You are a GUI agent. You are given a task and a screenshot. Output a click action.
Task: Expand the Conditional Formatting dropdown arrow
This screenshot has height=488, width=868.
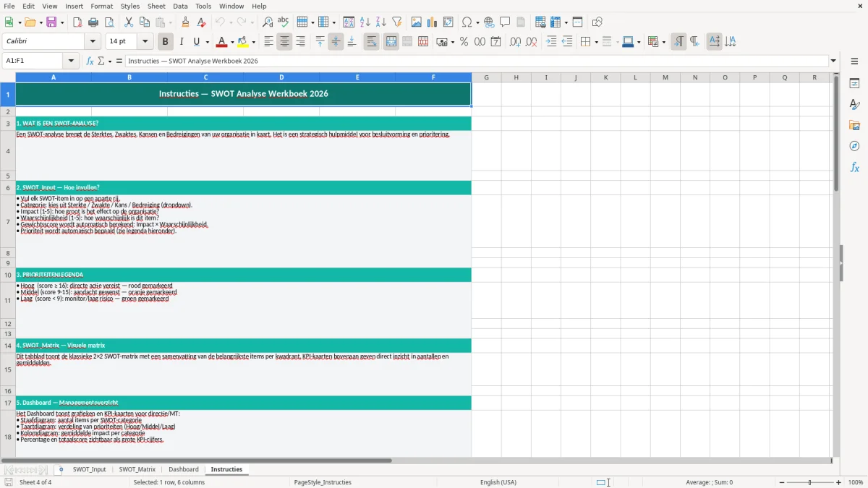tap(663, 42)
